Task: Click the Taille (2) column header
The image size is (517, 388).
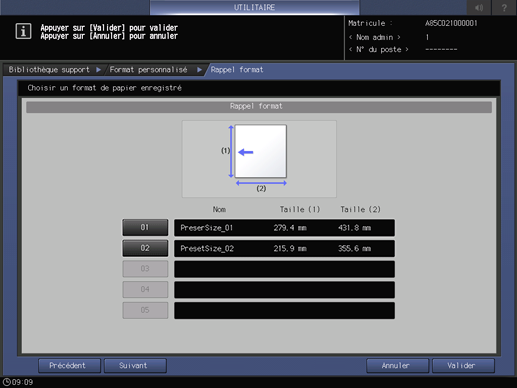Action: pyautogui.click(x=360, y=209)
